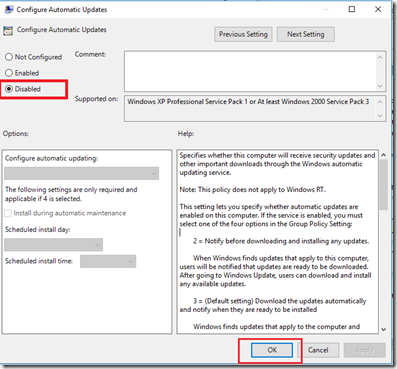Click the title bar policy icon
This screenshot has width=397, height=369.
point(9,9)
